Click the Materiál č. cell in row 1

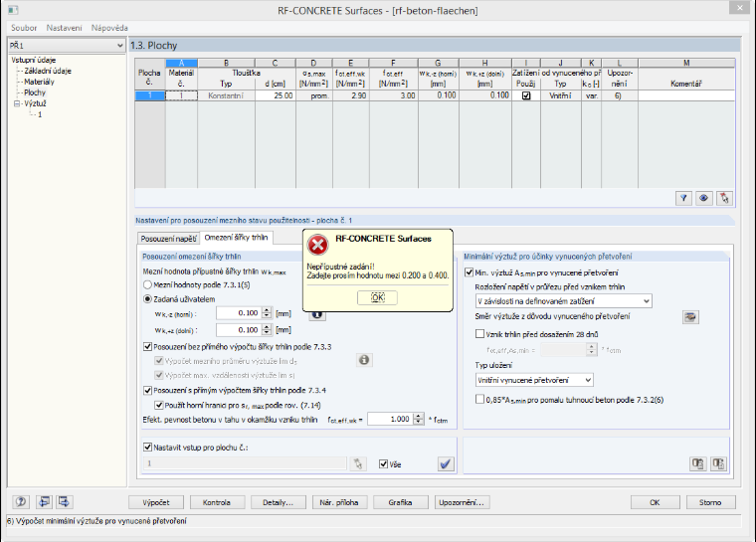click(x=181, y=95)
